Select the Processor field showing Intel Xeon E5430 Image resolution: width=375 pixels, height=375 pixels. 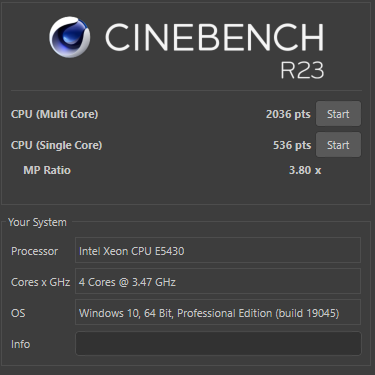click(x=218, y=250)
